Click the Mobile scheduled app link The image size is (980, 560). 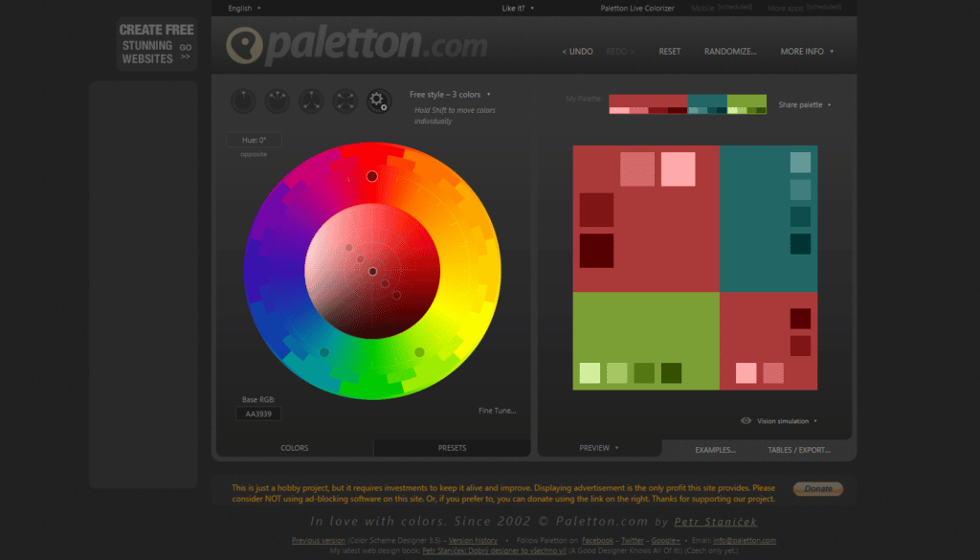722,8
